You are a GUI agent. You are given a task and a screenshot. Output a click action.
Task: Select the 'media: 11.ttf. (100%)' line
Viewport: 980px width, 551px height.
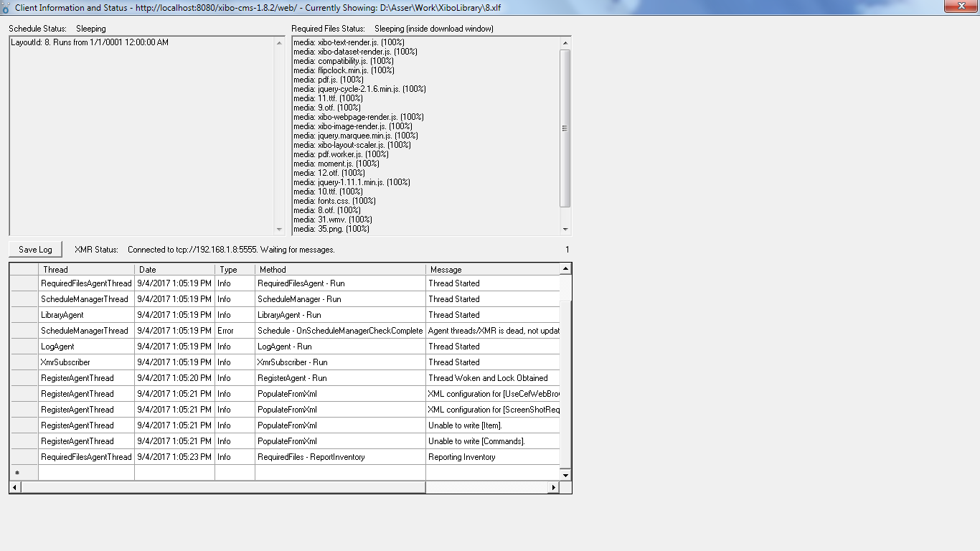[x=328, y=98]
